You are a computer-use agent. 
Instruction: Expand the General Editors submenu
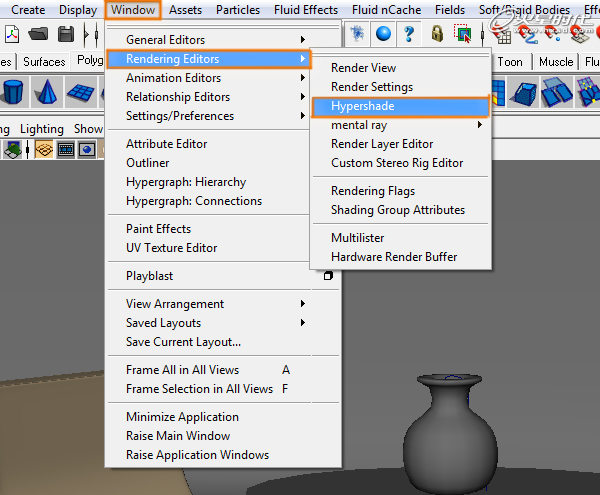coord(209,39)
